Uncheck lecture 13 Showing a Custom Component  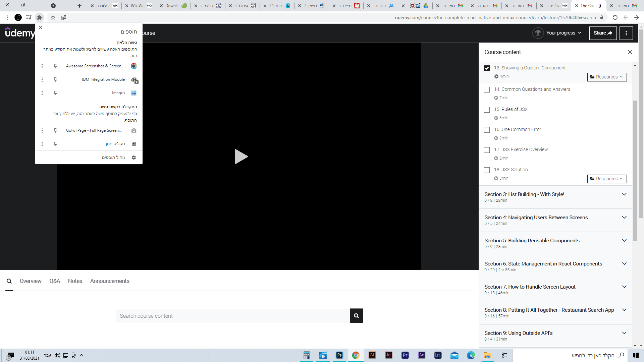tap(487, 68)
